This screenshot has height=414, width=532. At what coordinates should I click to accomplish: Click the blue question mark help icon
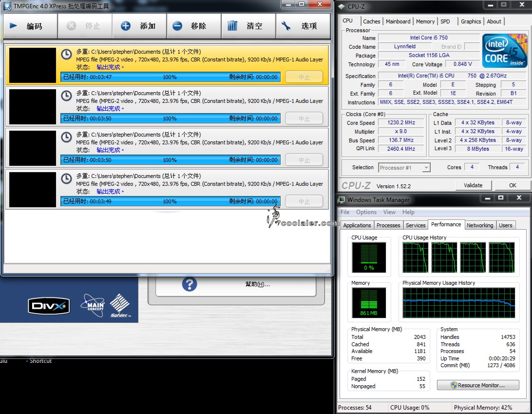point(190,284)
